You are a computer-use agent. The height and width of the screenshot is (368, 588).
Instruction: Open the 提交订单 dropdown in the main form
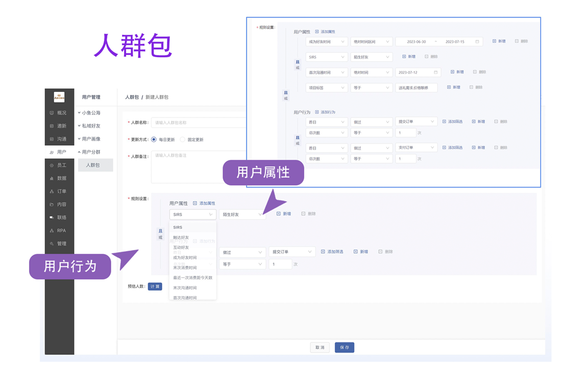[x=291, y=252]
